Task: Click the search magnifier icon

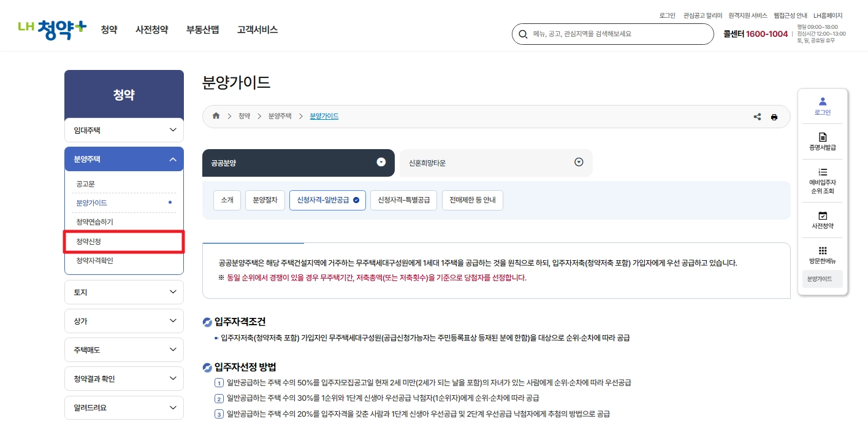Action: 523,34
